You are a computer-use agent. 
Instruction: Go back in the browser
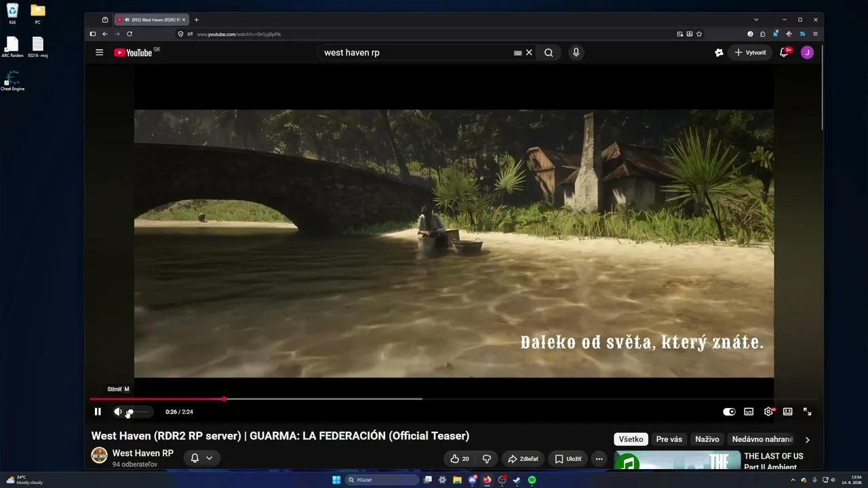click(x=105, y=34)
